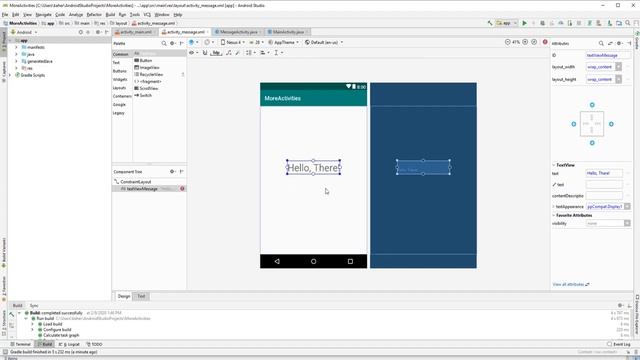Viewport: 640px width, 360px height.
Task: Zoom out the layout design view
Action: [x=508, y=42]
